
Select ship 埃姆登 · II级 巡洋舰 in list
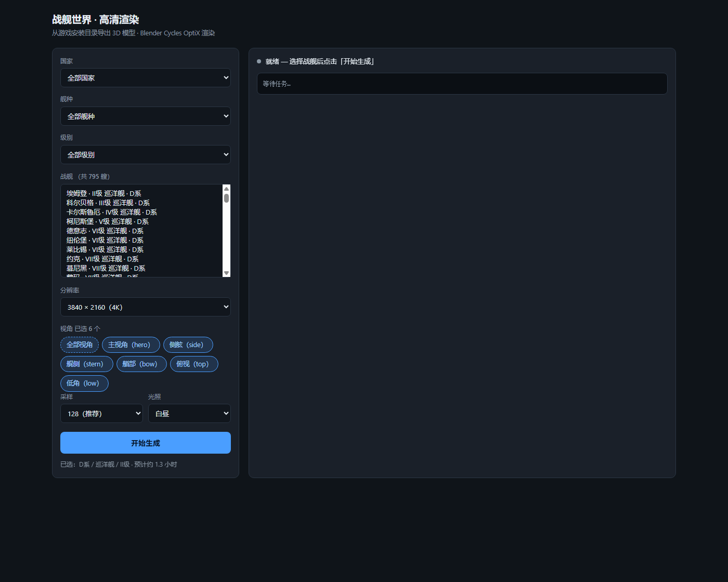click(x=141, y=193)
